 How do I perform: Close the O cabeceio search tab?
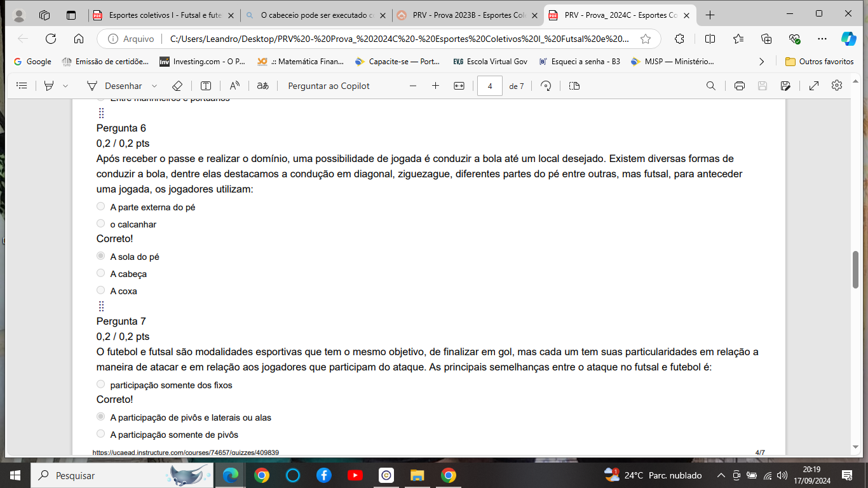pos(383,15)
